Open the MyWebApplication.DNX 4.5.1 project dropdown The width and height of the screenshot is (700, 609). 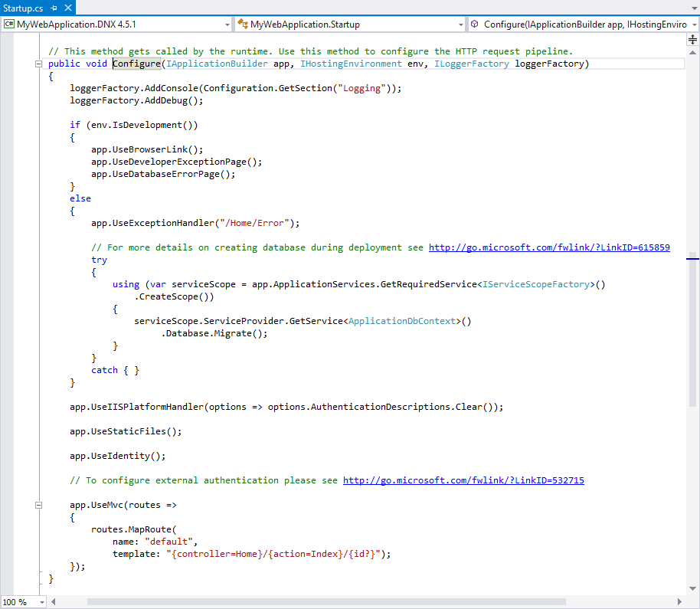click(x=227, y=25)
